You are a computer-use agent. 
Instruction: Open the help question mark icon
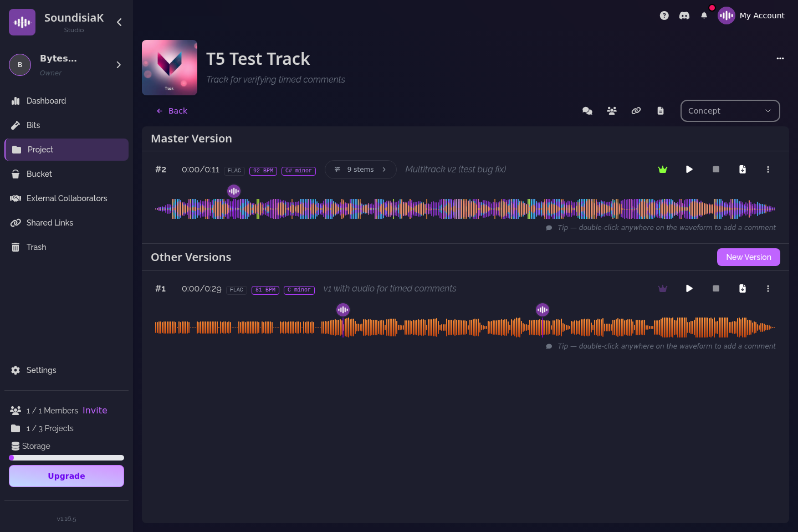664,16
